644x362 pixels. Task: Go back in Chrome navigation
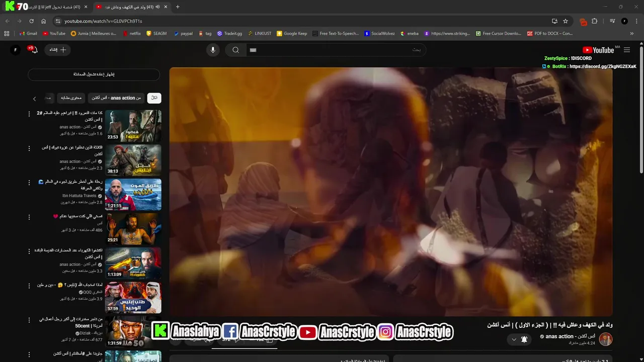tap(7, 21)
